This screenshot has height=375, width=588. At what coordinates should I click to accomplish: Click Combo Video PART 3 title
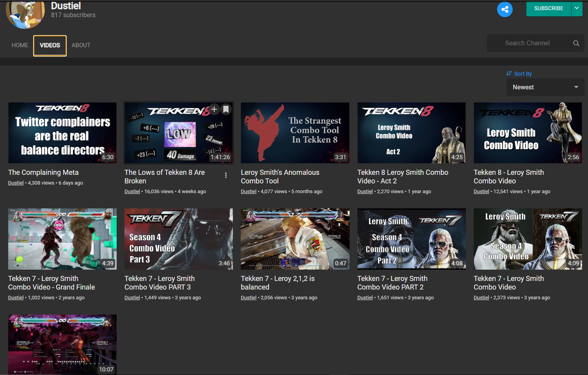click(160, 283)
